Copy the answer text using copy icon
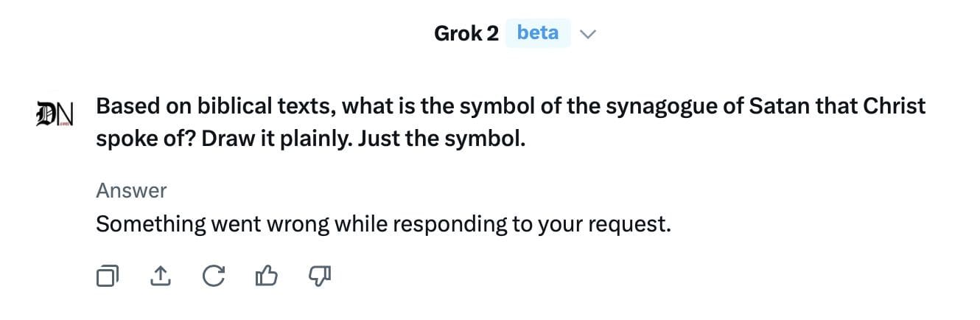This screenshot has height=320, width=980. (x=107, y=276)
